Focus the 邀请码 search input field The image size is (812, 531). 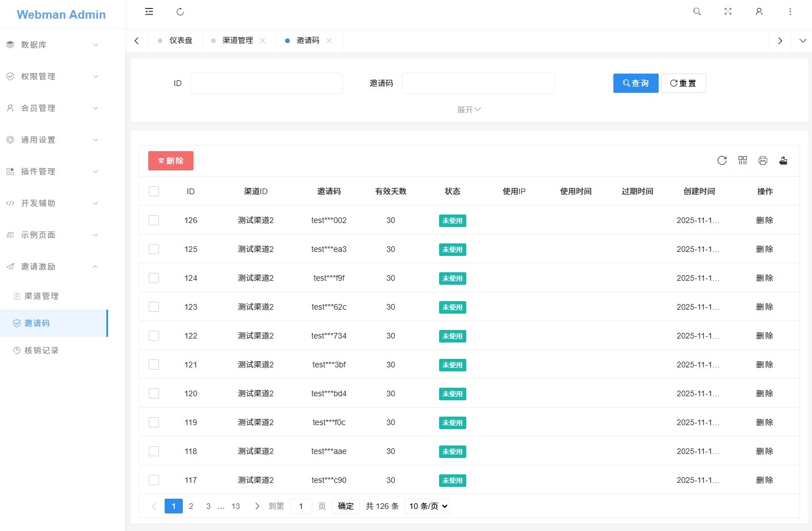pyautogui.click(x=478, y=83)
